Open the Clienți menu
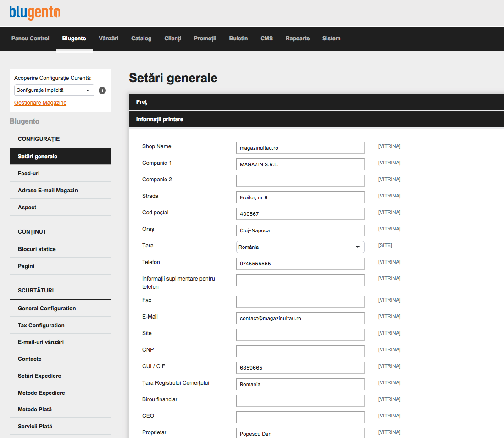Screen dimensions: 504x438 click(172, 39)
